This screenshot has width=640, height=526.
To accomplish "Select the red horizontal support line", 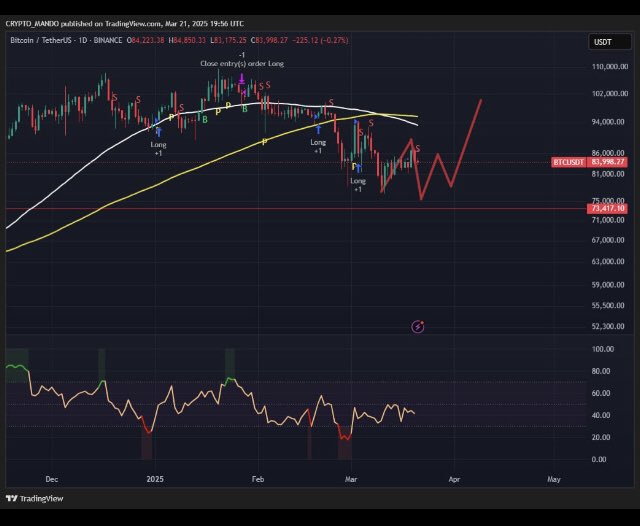I will (296, 209).
